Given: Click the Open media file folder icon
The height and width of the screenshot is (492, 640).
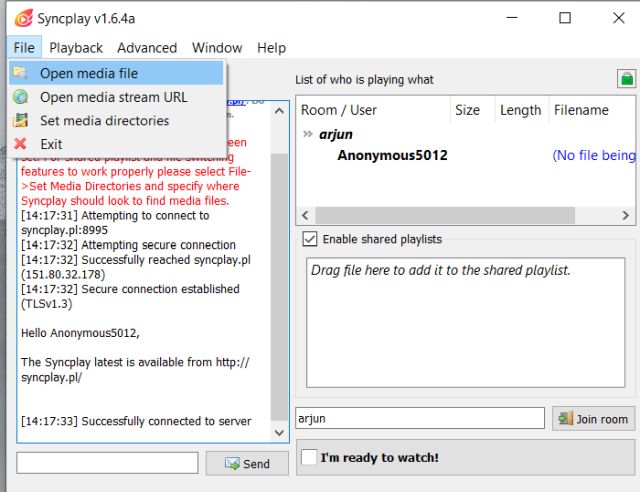Looking at the screenshot, I should coord(20,73).
